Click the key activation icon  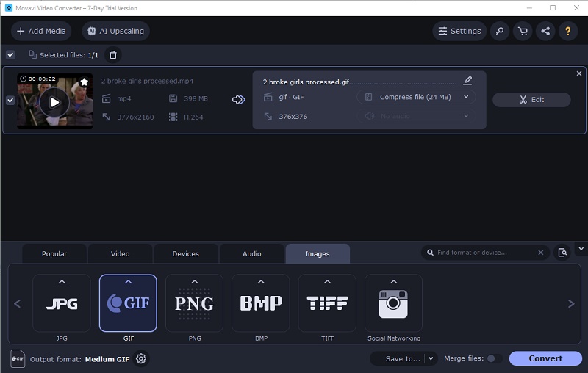pyautogui.click(x=500, y=31)
